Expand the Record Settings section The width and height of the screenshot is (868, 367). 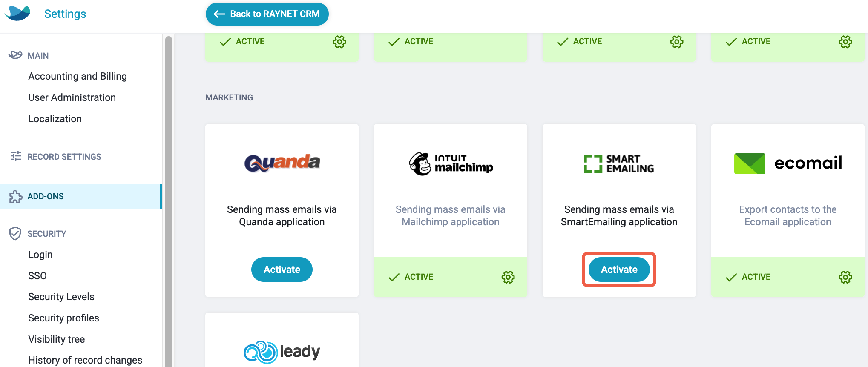(x=64, y=157)
